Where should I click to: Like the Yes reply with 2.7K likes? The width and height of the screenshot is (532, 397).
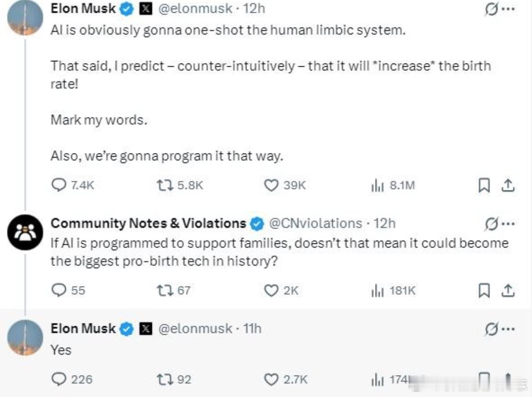click(271, 379)
